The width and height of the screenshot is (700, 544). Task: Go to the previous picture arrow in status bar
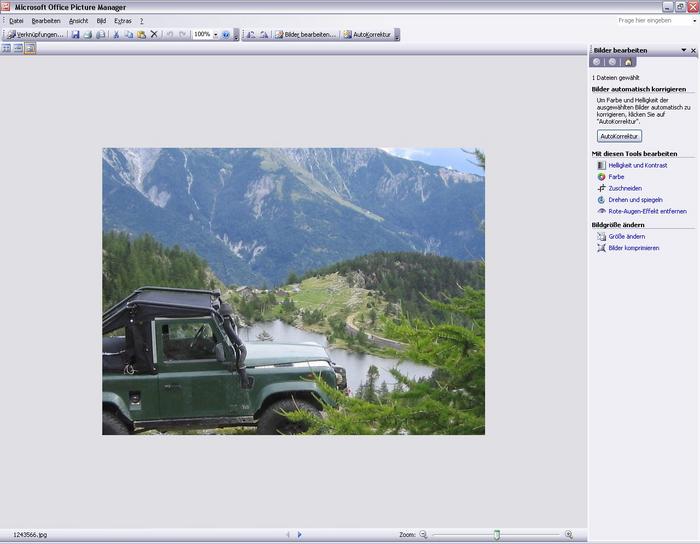[x=288, y=534]
